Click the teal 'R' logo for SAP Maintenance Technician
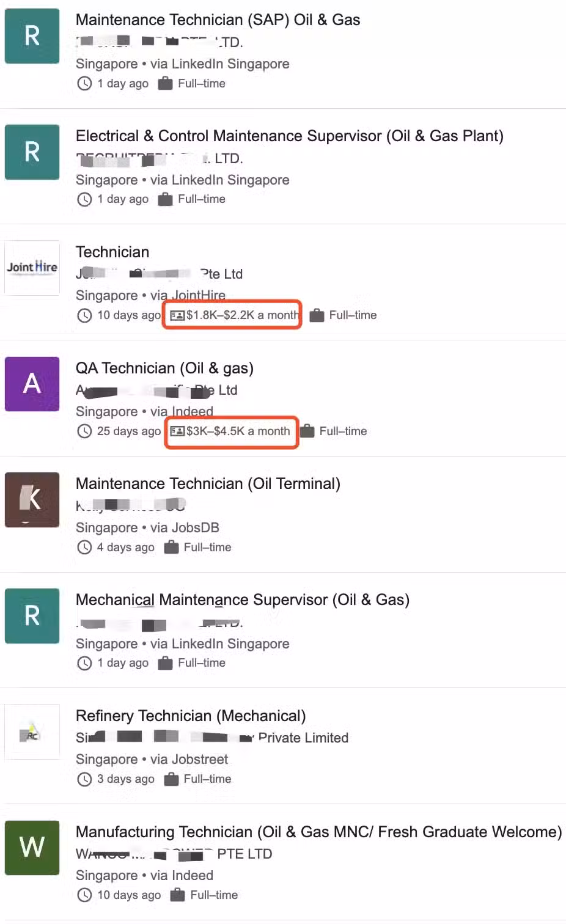The height and width of the screenshot is (924, 566). (x=32, y=36)
